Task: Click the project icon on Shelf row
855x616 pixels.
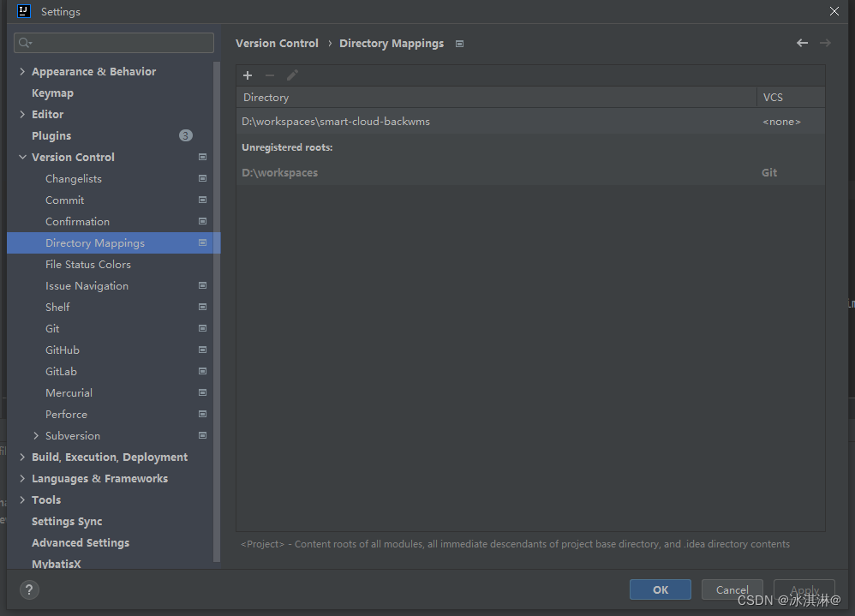Action: [202, 307]
